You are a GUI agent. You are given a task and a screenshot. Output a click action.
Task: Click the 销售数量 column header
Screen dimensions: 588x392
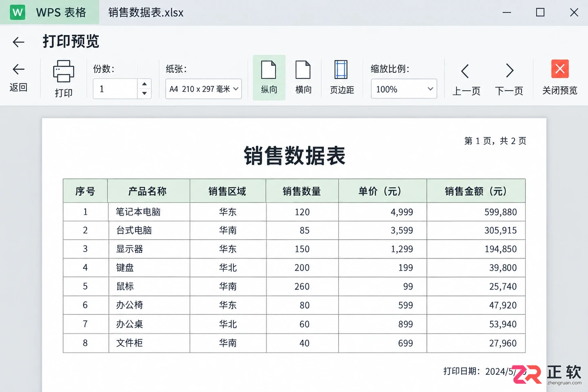[x=302, y=191]
